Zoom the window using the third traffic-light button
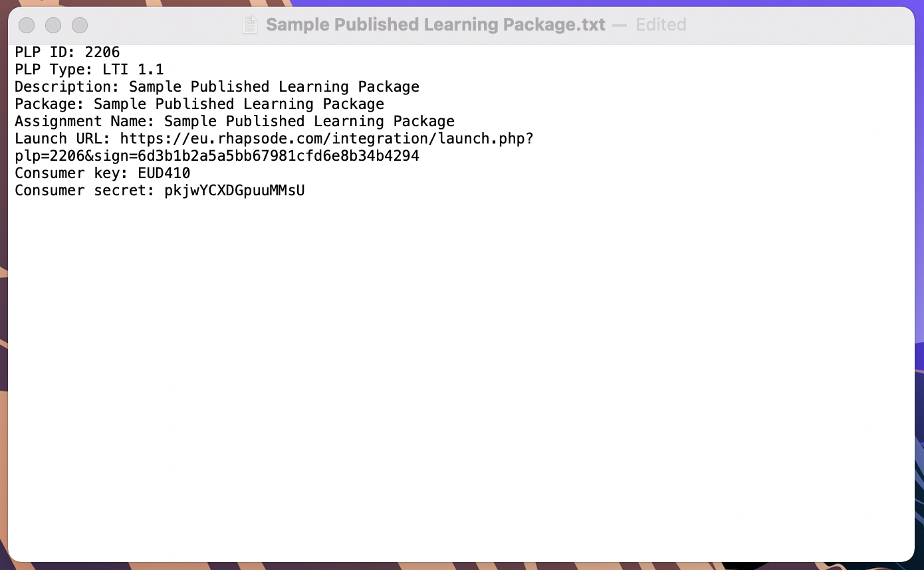This screenshot has height=570, width=924. tap(80, 25)
